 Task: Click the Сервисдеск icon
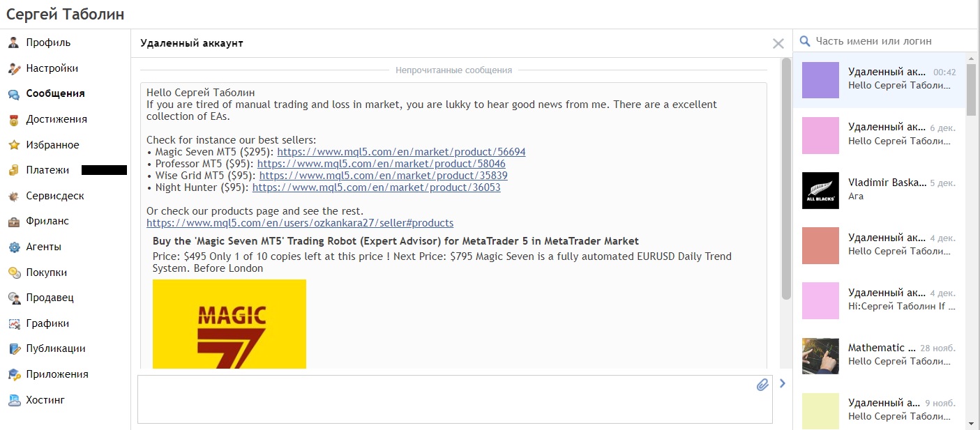pyautogui.click(x=14, y=196)
